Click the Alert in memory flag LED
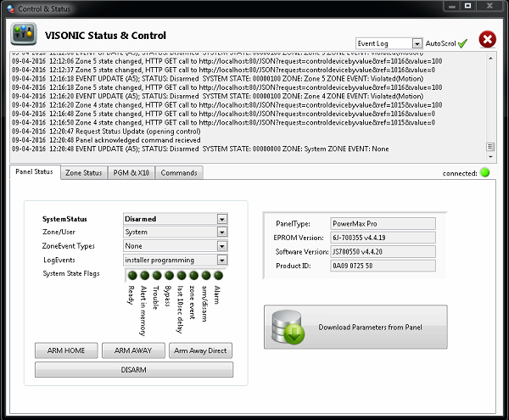The image size is (509, 420). click(144, 276)
